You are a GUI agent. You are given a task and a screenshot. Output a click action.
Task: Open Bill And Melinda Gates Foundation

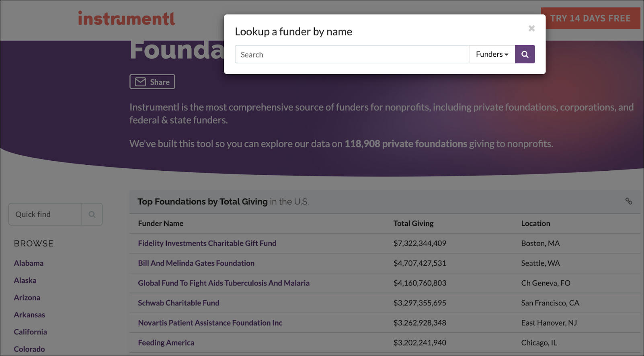196,263
